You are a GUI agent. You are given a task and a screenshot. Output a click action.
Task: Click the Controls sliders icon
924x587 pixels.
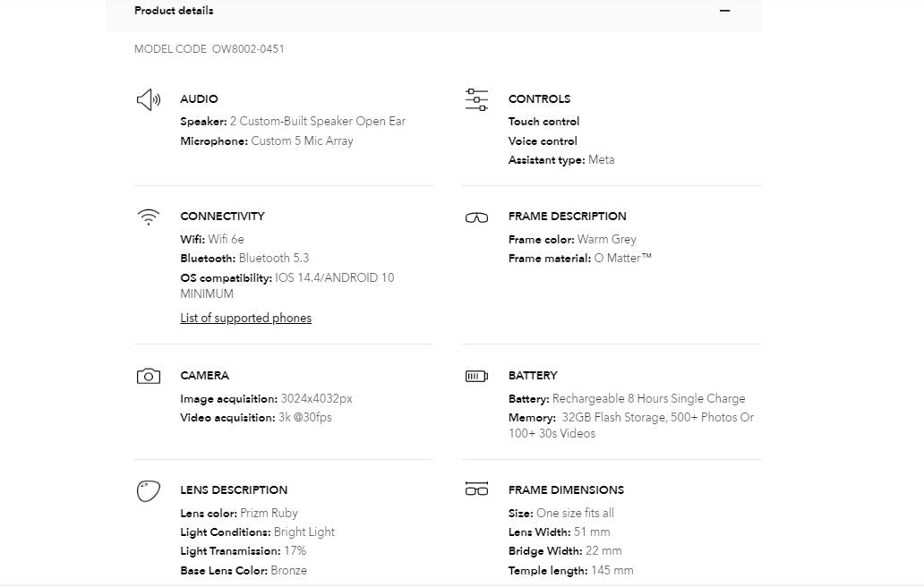point(476,99)
